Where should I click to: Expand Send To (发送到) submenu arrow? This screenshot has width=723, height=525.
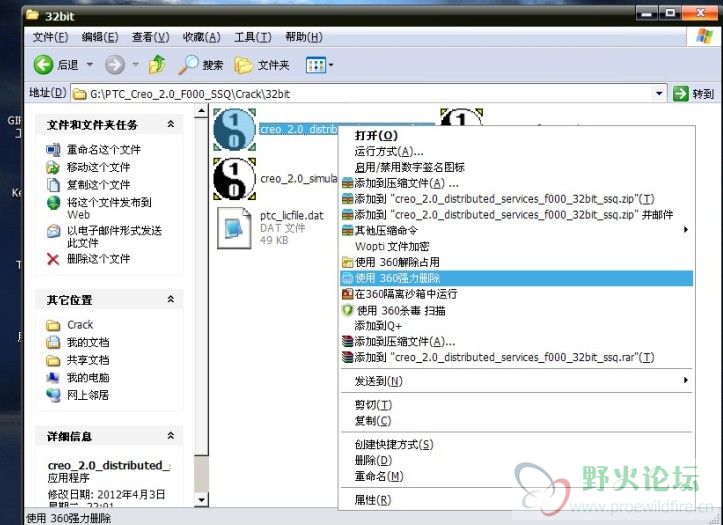pos(686,380)
